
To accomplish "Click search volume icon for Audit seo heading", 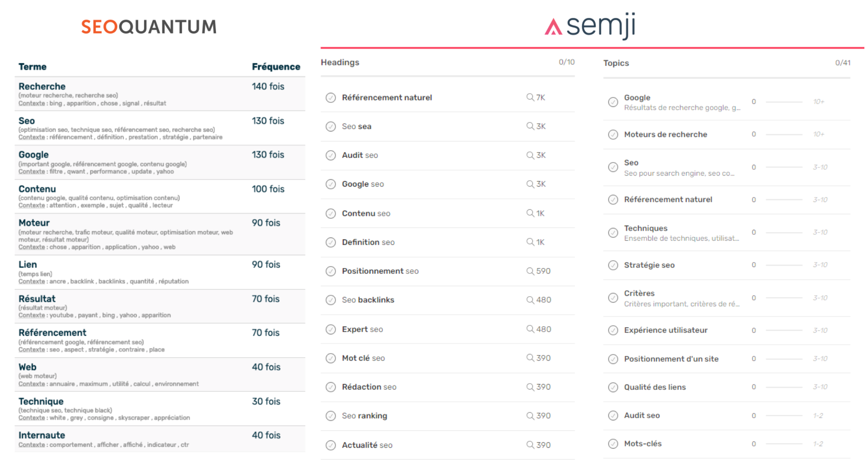I will coord(530,155).
